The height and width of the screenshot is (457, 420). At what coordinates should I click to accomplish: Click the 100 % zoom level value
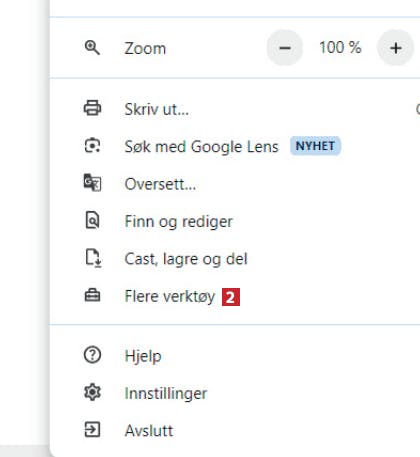click(340, 48)
